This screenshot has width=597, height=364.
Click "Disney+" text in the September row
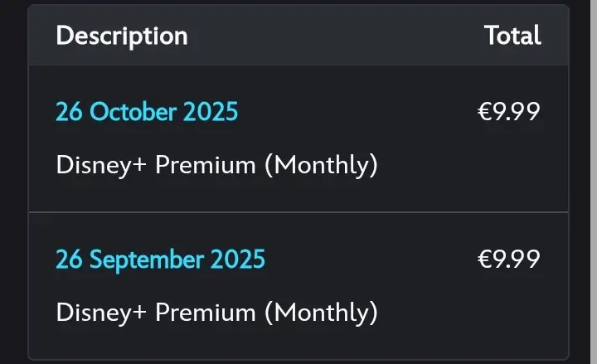click(x=101, y=313)
